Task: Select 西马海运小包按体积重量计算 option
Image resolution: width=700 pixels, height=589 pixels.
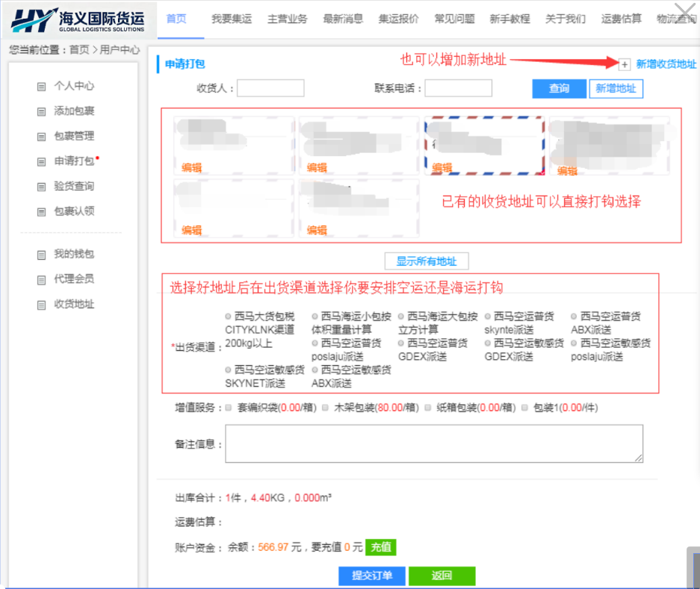Action: coord(315,317)
